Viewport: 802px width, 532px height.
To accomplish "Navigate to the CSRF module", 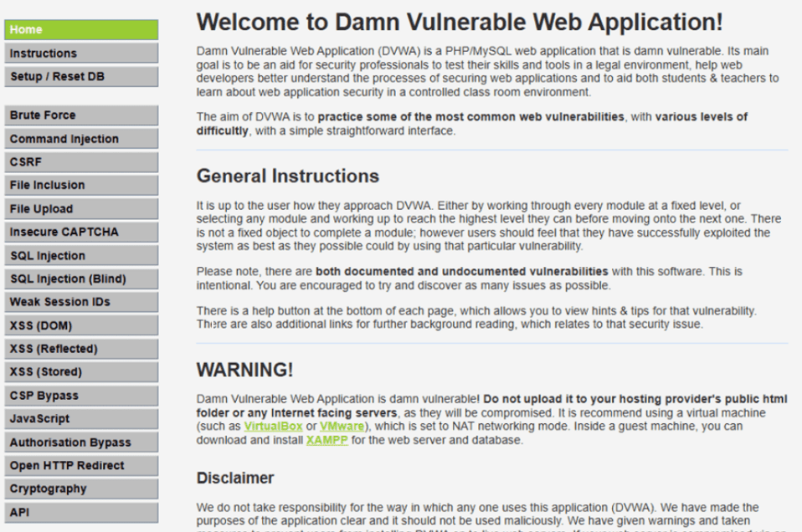I will click(80, 162).
